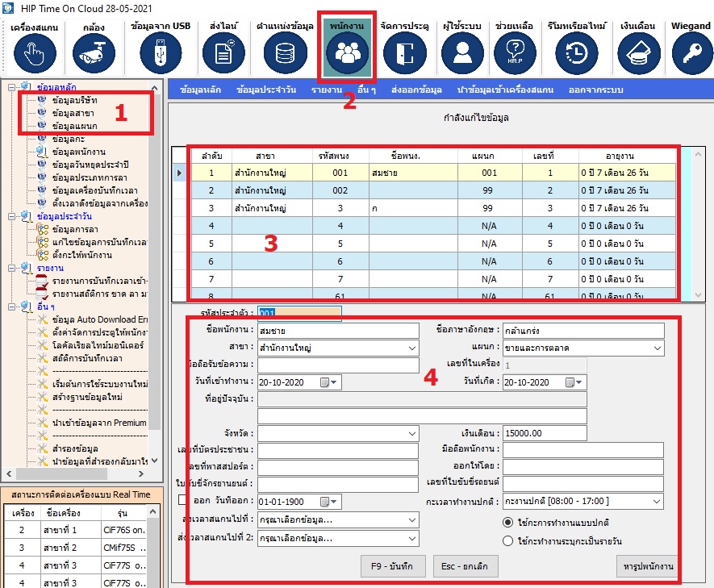714x588 pixels.
Task: Open วันที่ออก date picker arrow
Action: (334, 502)
